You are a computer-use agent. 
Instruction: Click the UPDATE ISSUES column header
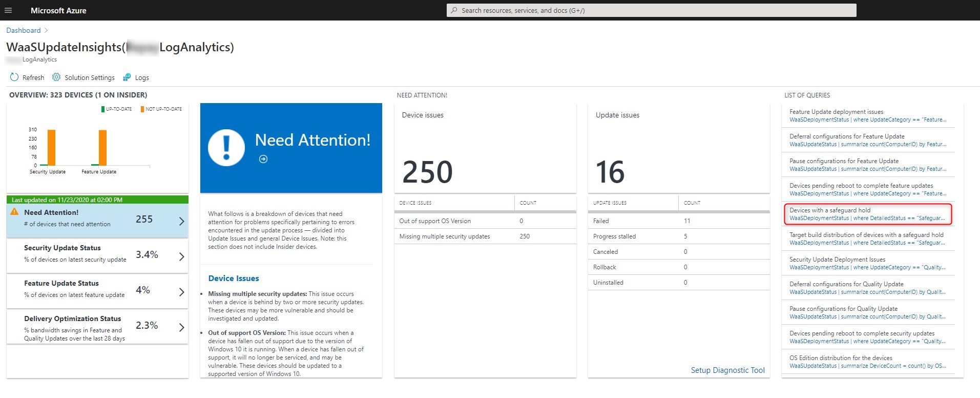610,203
